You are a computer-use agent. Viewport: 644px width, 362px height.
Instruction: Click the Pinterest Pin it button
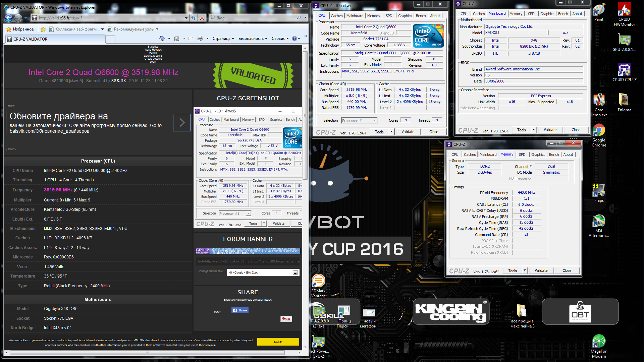[286, 319]
